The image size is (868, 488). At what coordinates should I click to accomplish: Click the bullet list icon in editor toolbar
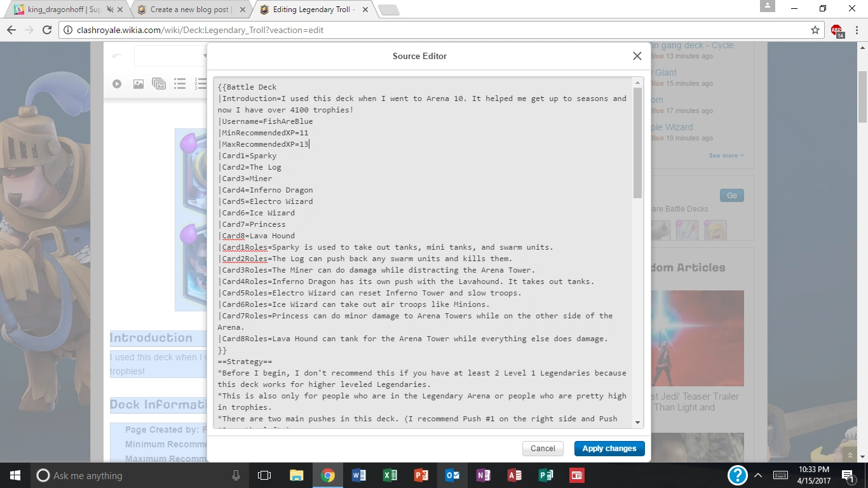[x=180, y=84]
